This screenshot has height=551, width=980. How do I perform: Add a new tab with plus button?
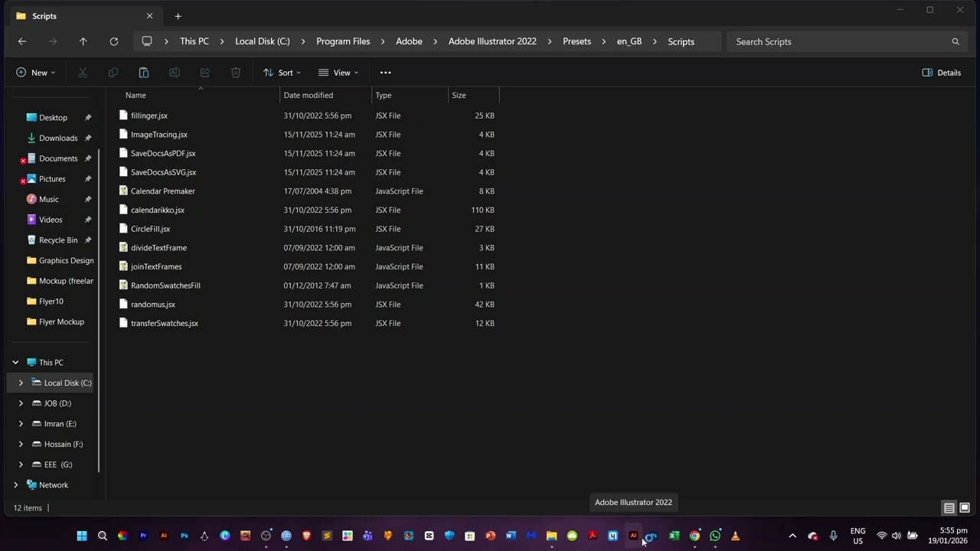178,16
